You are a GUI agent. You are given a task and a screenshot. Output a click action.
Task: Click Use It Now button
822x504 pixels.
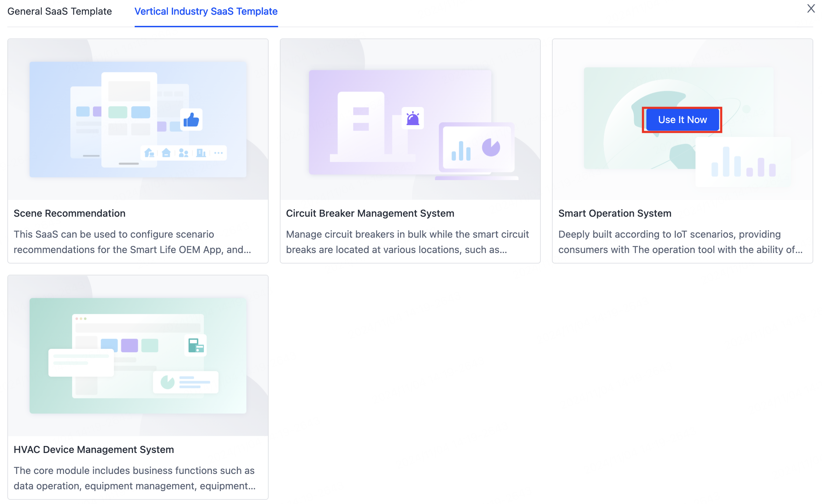[682, 120]
